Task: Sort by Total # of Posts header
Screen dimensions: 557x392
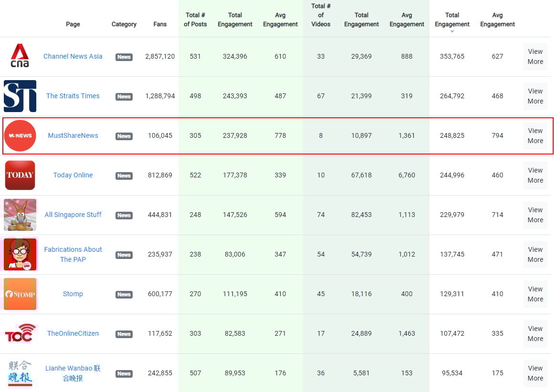Action: tap(195, 20)
